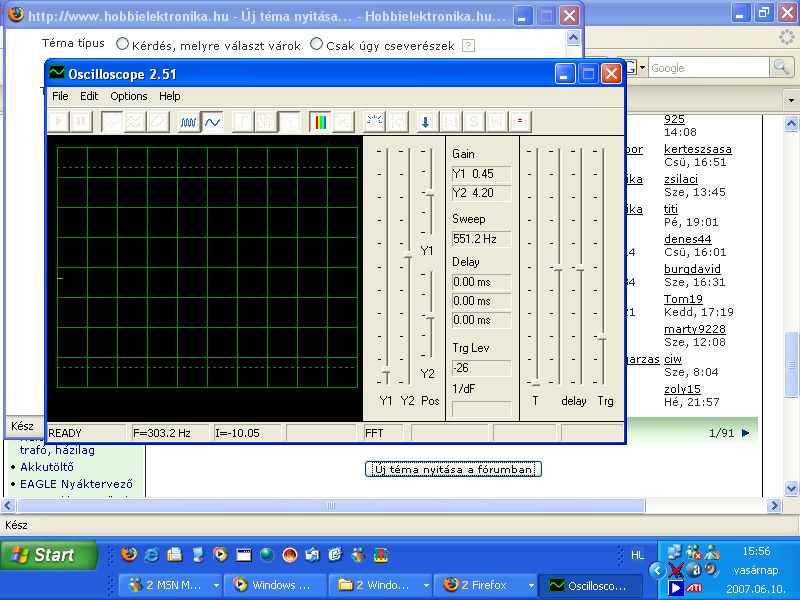
Task: Click the Google search engine icon
Action: pyautogui.click(x=631, y=67)
